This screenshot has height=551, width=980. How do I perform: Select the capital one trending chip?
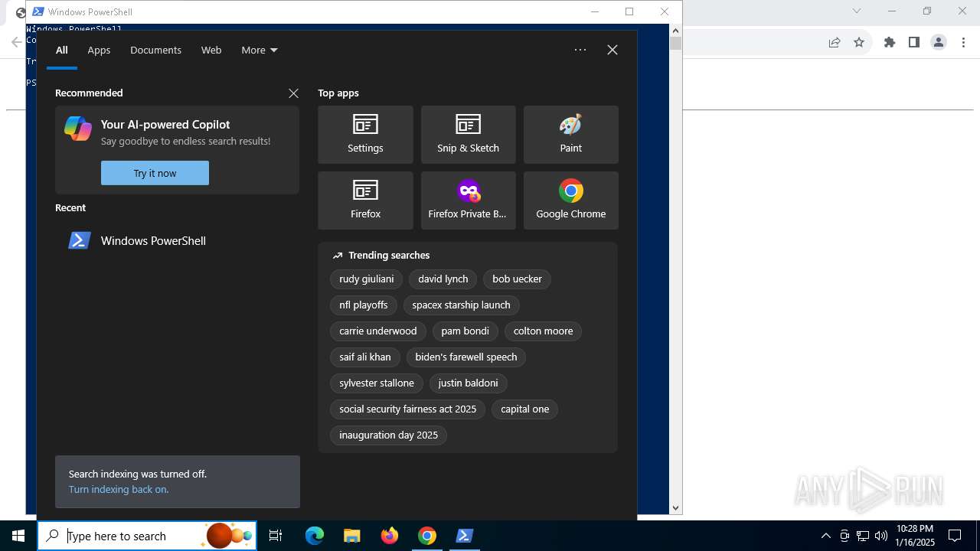[x=525, y=409]
